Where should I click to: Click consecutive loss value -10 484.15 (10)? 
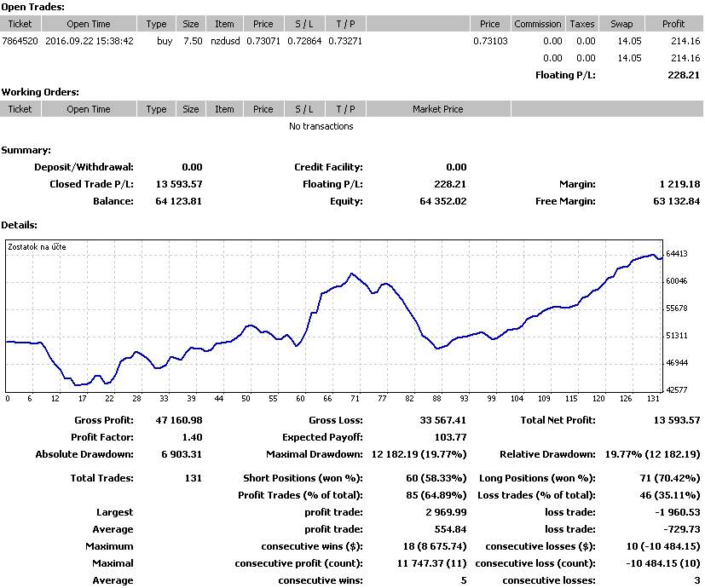click(x=663, y=564)
